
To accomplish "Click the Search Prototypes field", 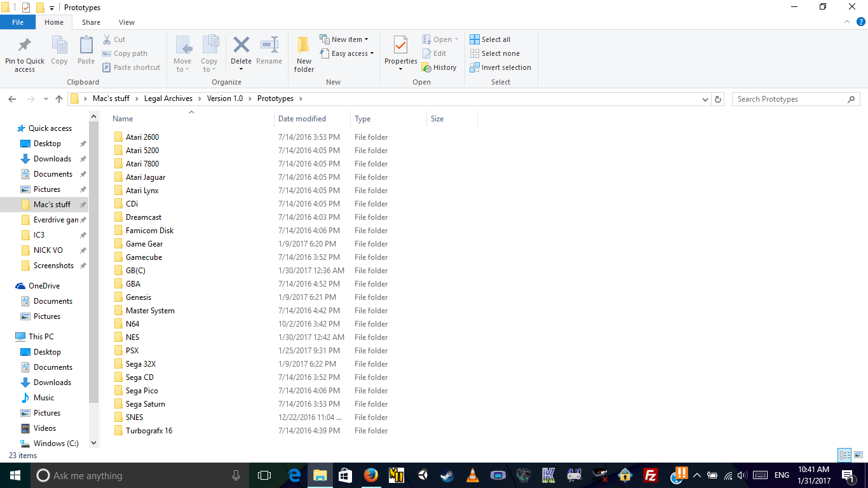I will pyautogui.click(x=796, y=99).
